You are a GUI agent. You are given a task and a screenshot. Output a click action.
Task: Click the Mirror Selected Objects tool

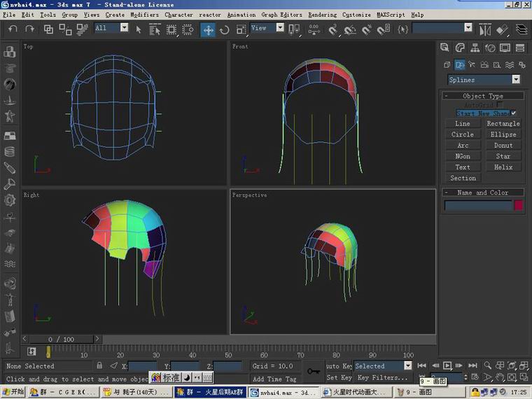click(x=485, y=30)
